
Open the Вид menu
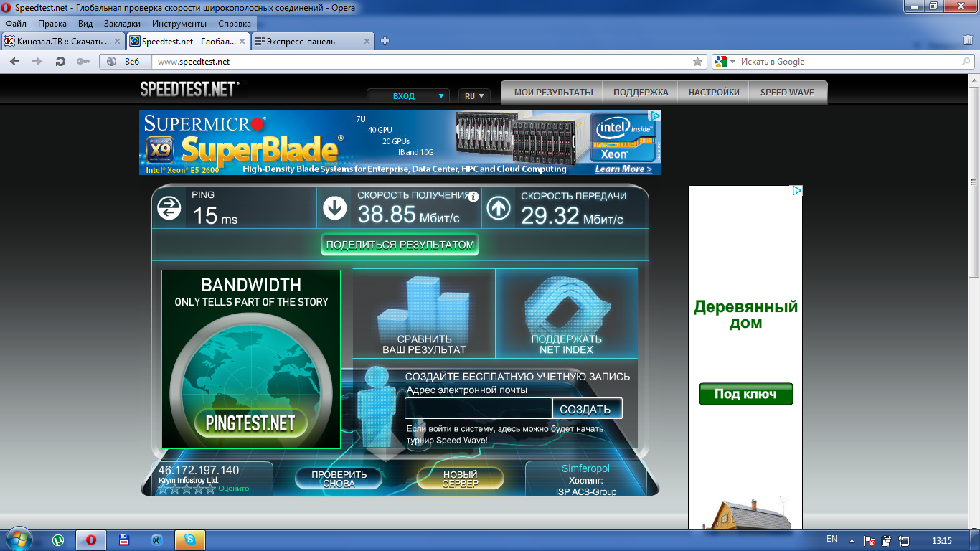pos(85,24)
